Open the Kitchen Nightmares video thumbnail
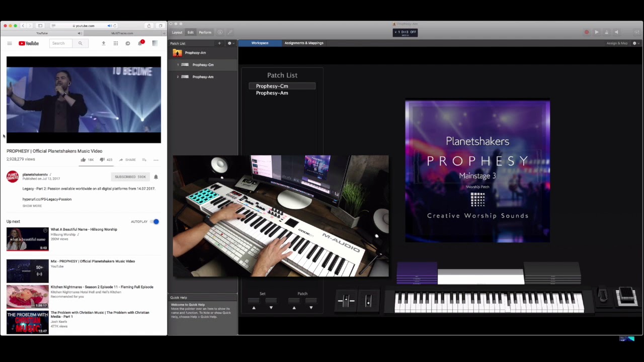The image size is (644, 362). coord(28,296)
